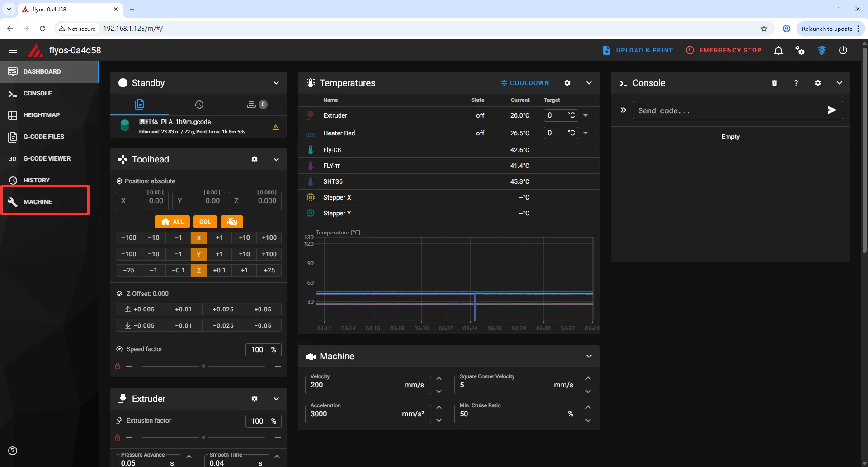Viewport: 868px width, 467px height.
Task: Click the speed factor slider
Action: pos(203,366)
